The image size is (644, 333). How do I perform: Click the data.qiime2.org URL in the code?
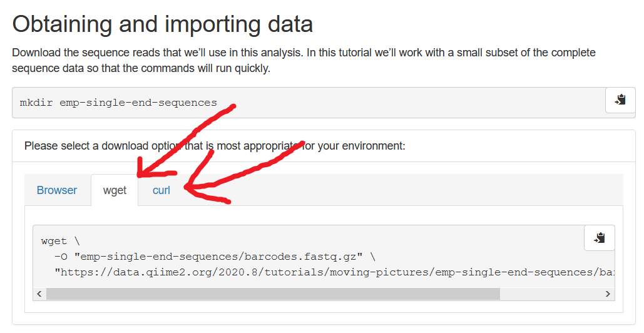coord(332,272)
